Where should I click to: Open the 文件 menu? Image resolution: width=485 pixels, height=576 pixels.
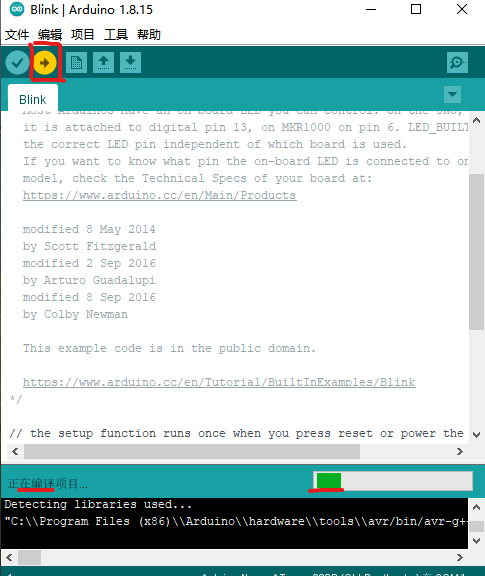(17, 35)
